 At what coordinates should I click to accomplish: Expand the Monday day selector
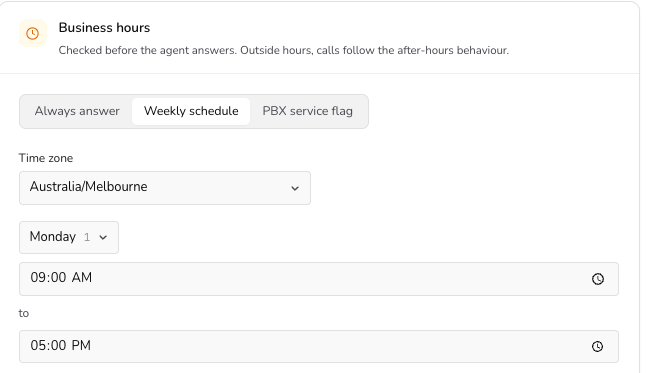[x=69, y=237]
